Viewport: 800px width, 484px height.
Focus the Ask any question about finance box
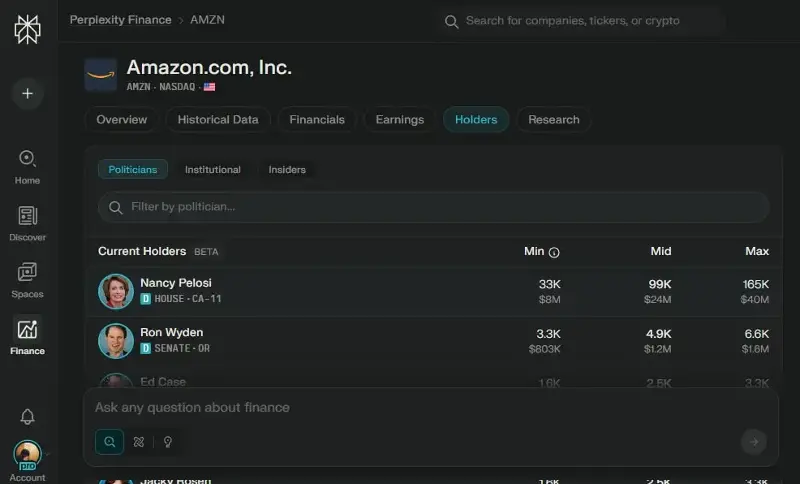431,408
